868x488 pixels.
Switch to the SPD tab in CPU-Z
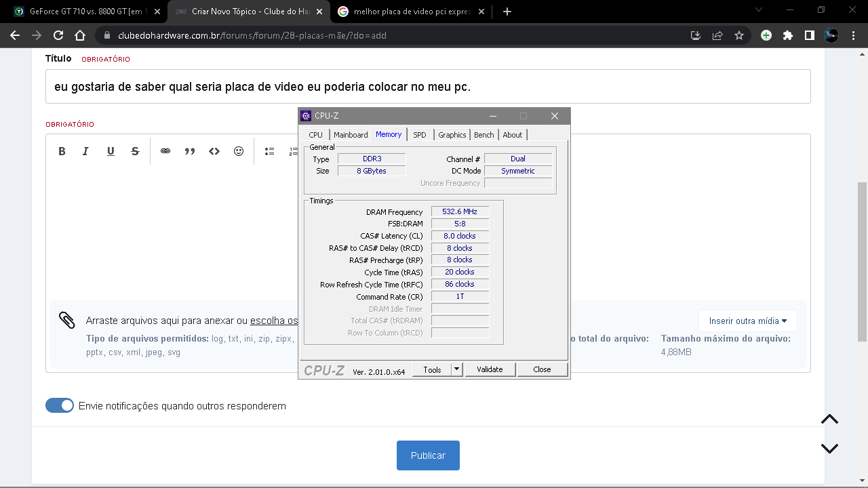point(420,135)
